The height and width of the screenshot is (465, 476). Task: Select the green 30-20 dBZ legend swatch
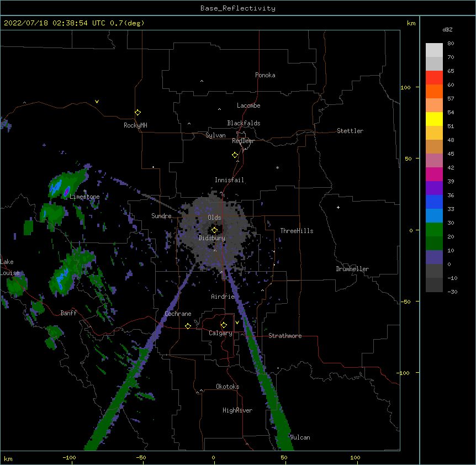(434, 230)
